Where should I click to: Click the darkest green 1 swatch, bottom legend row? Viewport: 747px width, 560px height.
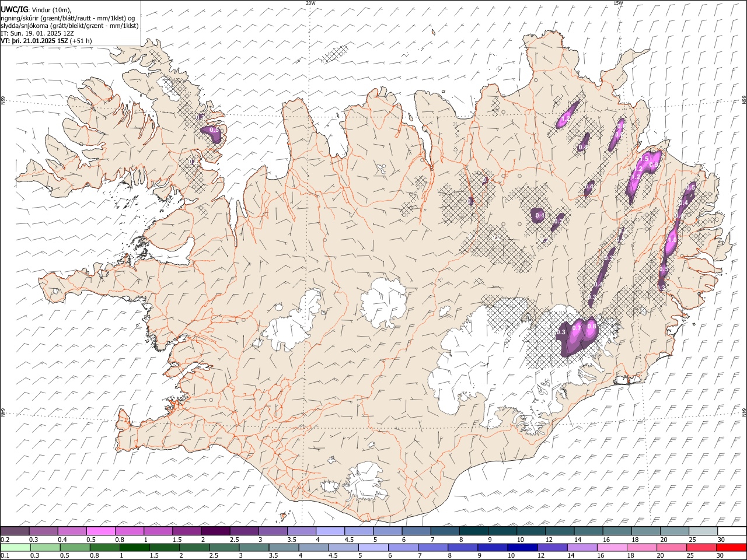134,547
